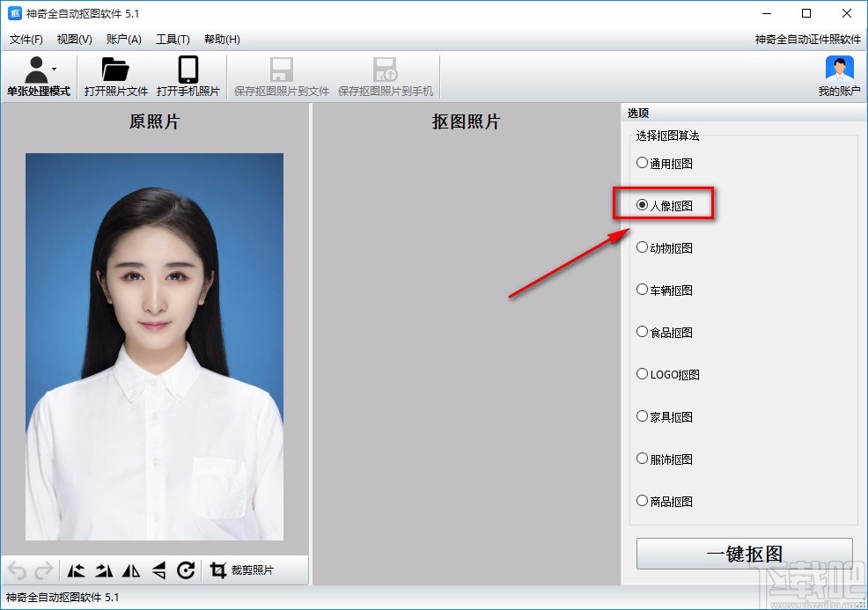The width and height of the screenshot is (868, 610).
Task: Minimize the application window
Action: coord(767,13)
